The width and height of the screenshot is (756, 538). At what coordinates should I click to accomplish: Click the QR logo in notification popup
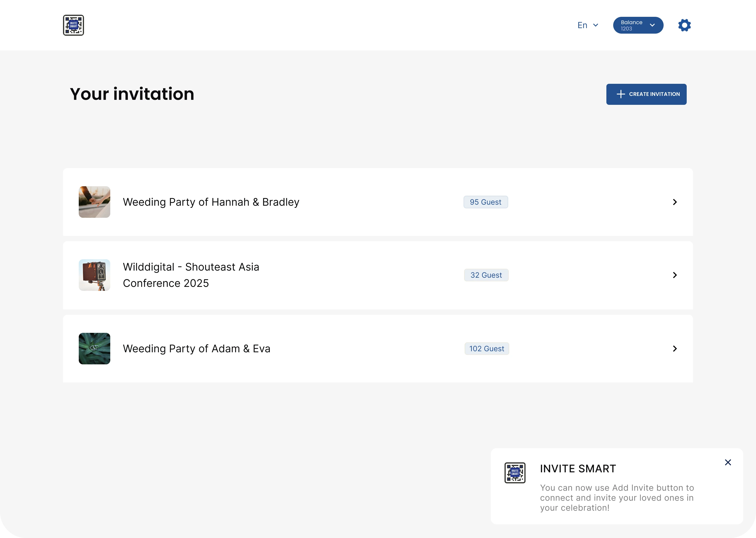pyautogui.click(x=515, y=472)
